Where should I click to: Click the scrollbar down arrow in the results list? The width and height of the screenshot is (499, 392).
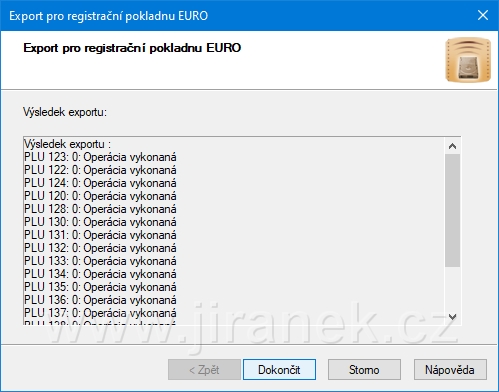click(x=452, y=316)
